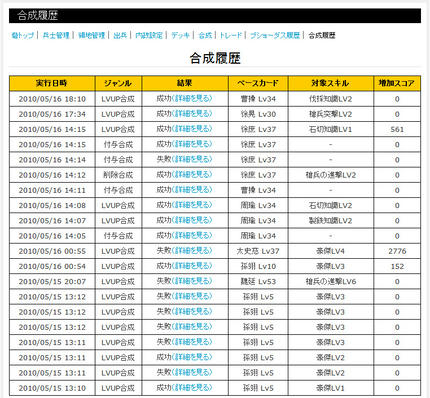Click the 槍兵突撃LV2 skill cell

coord(331,114)
